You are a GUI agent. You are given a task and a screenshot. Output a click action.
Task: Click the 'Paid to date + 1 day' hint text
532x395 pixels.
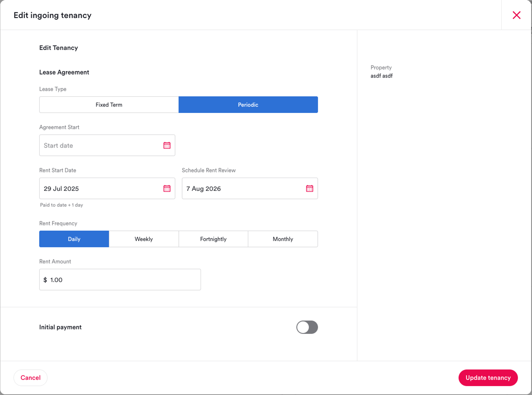click(x=62, y=205)
